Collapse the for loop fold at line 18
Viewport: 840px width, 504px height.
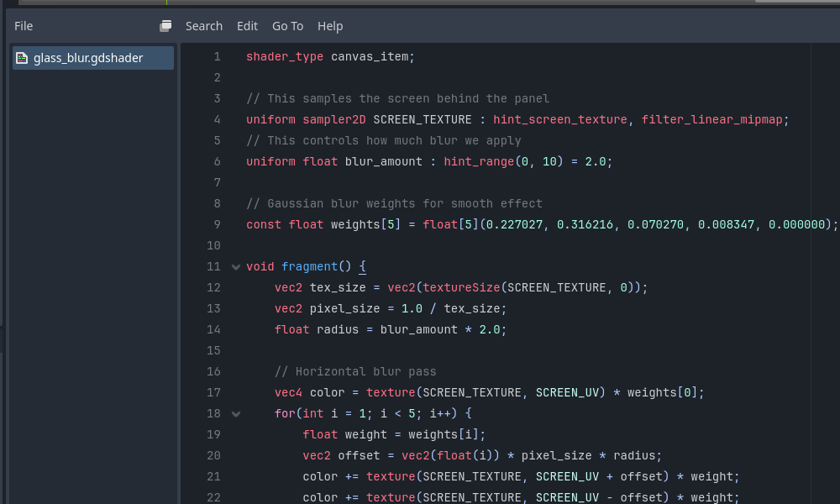tap(236, 414)
